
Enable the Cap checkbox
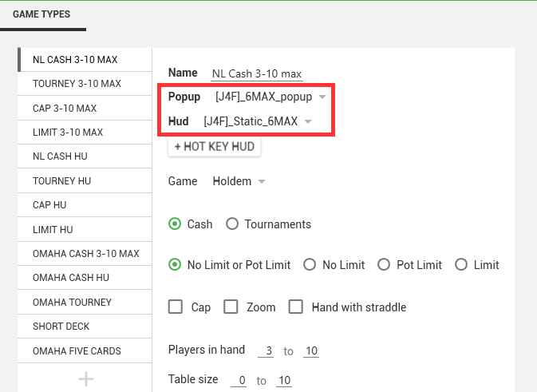click(176, 307)
